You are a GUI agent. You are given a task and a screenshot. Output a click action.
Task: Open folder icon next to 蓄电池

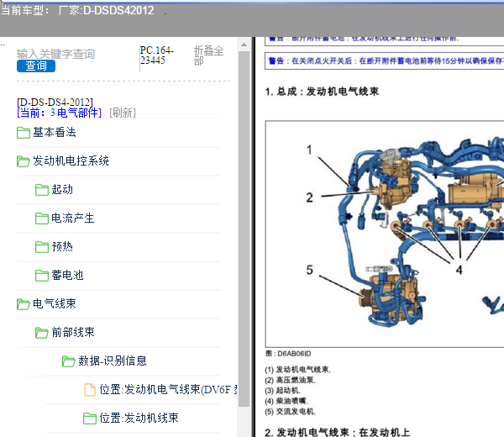42,276
